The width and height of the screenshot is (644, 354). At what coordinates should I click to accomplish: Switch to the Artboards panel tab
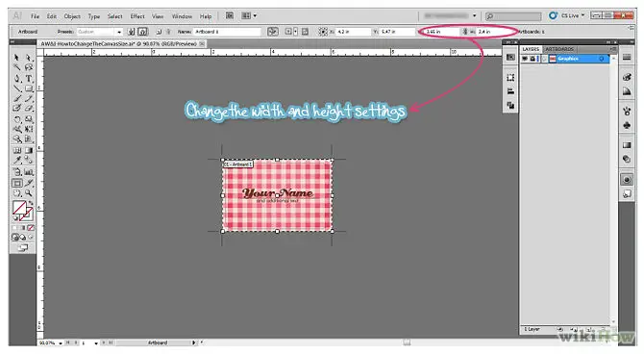(559, 49)
